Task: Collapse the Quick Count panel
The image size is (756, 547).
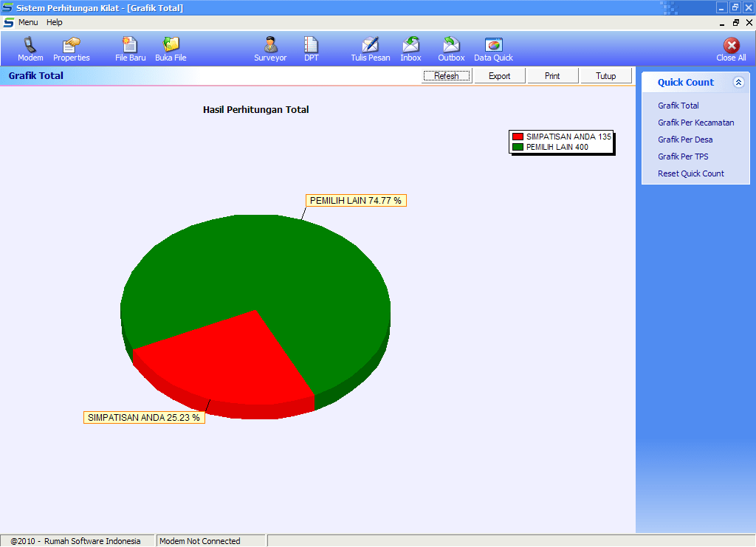Action: (x=738, y=83)
